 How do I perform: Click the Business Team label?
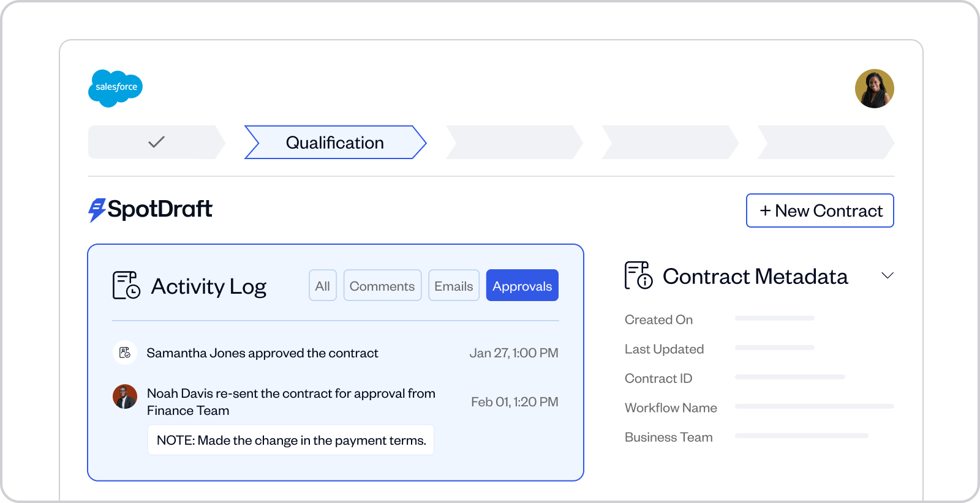coord(669,437)
